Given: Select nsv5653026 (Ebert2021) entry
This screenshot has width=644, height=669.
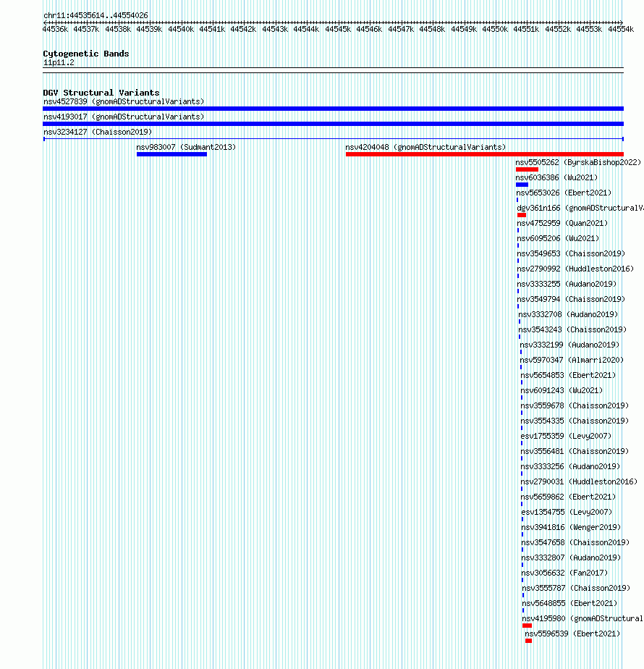Looking at the screenshot, I should click(564, 193).
